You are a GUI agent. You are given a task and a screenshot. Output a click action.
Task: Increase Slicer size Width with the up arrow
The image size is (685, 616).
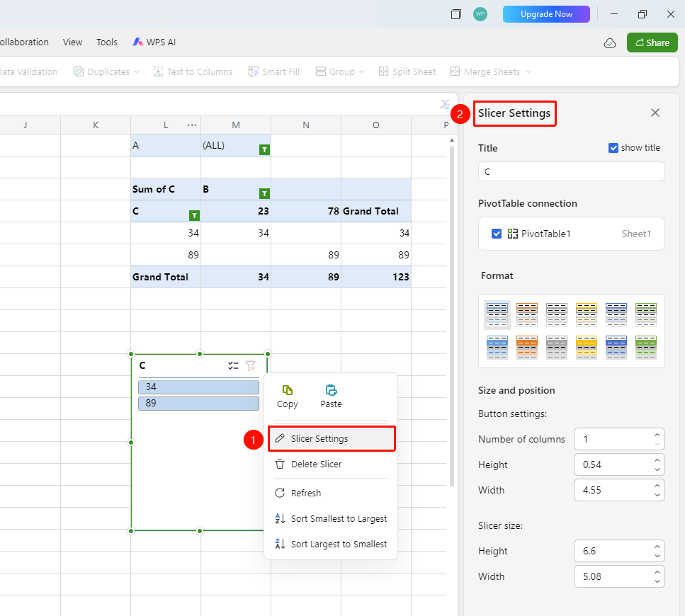(x=657, y=572)
